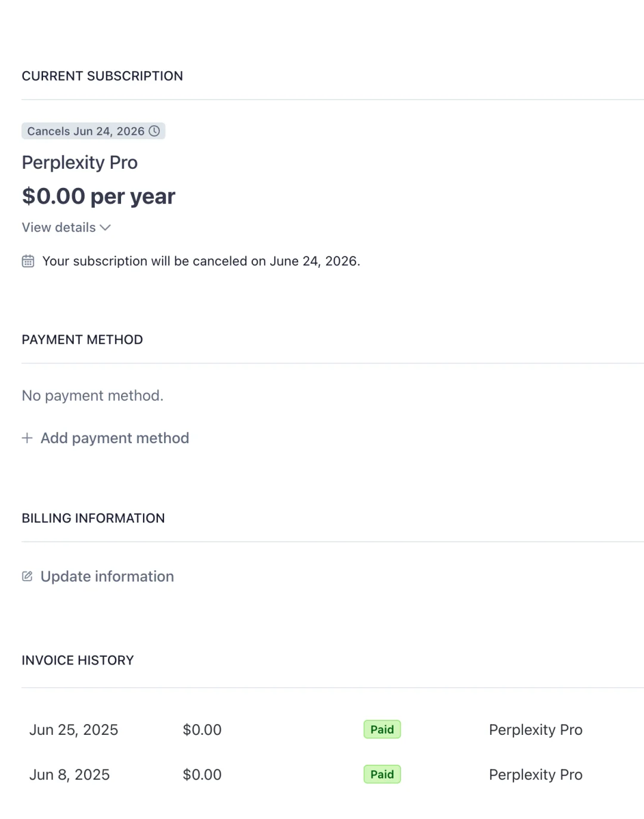Click the $0.00 per year price
644x819 pixels.
tap(98, 196)
